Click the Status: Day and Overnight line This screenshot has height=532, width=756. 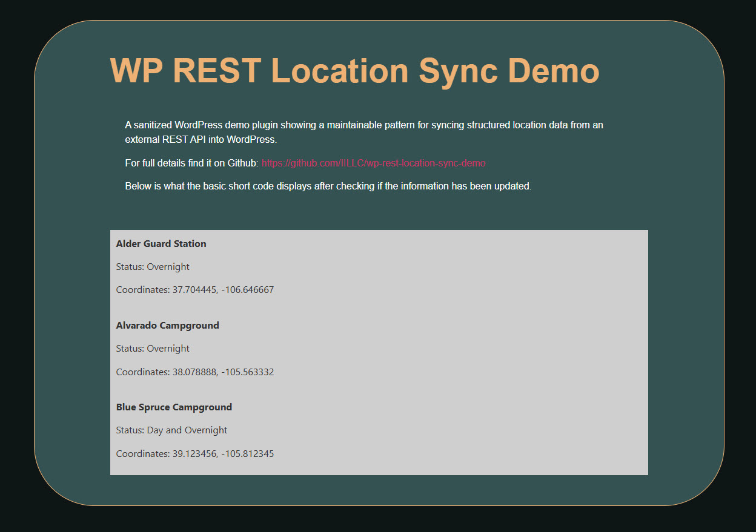pyautogui.click(x=172, y=430)
